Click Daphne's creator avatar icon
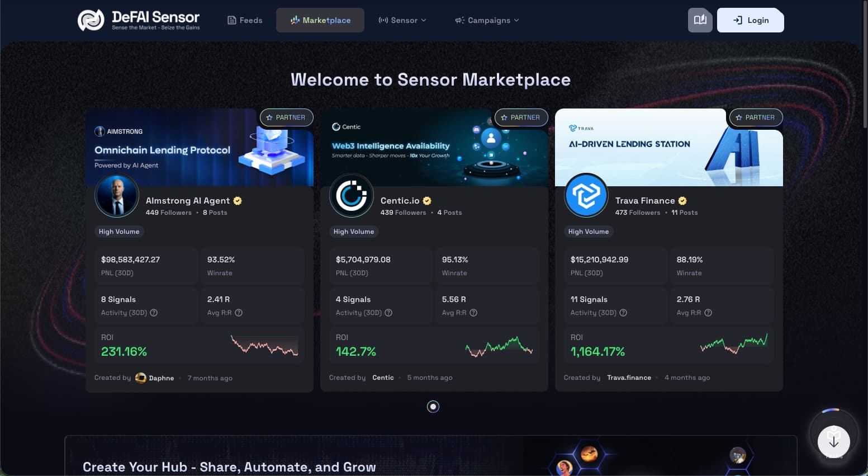The width and height of the screenshot is (868, 476). (x=141, y=378)
